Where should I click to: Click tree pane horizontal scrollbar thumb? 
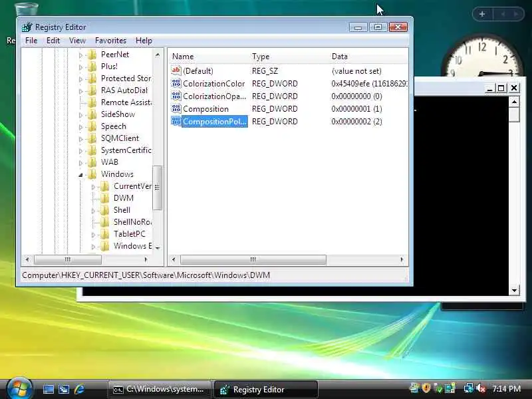point(68,259)
